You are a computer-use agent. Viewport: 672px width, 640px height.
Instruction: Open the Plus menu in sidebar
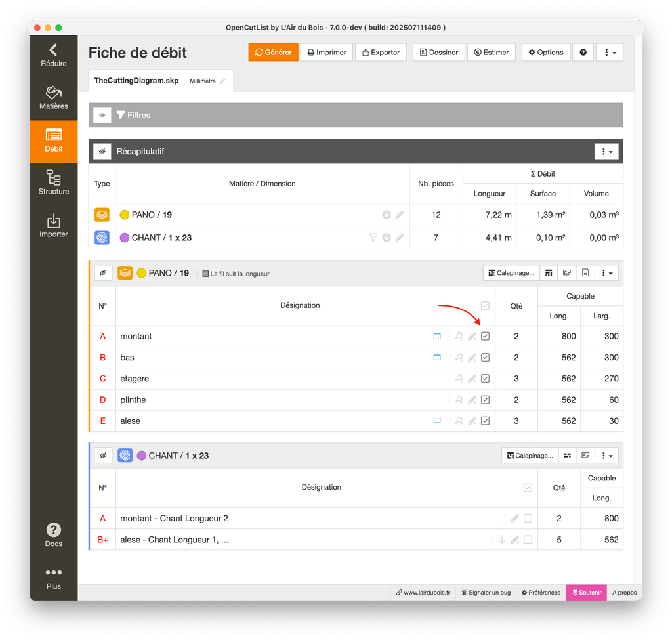[54, 579]
